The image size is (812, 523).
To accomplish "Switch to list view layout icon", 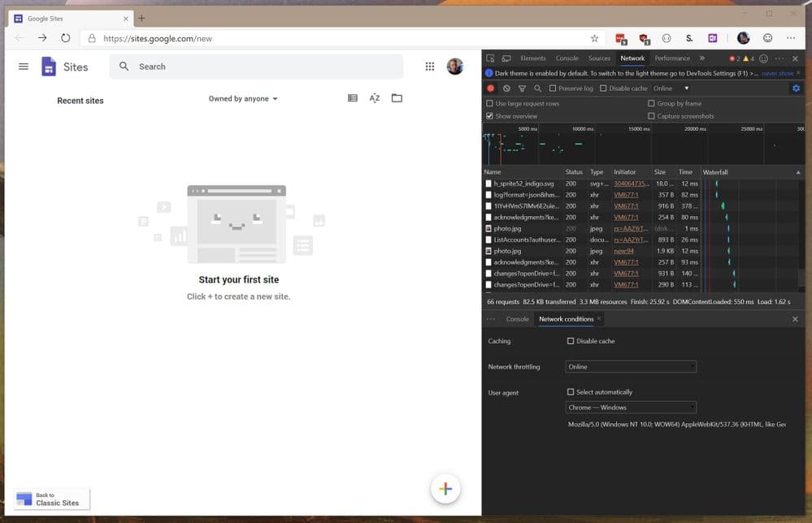I will (353, 97).
